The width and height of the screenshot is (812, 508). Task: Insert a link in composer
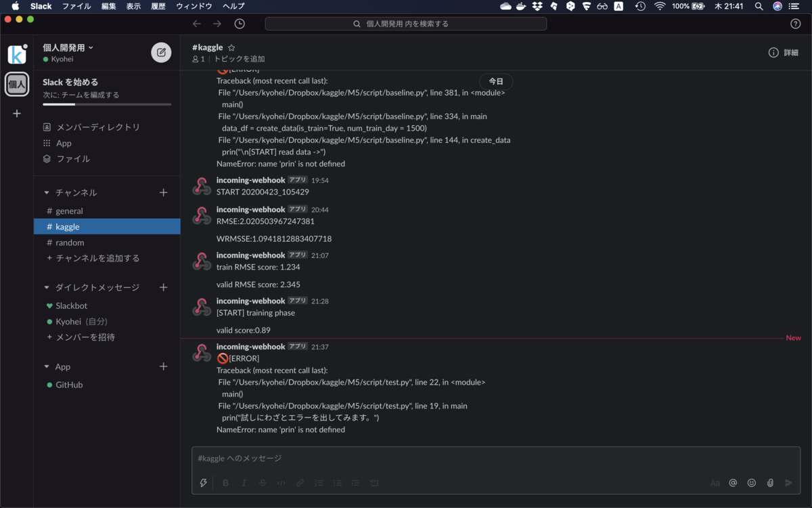coord(300,483)
